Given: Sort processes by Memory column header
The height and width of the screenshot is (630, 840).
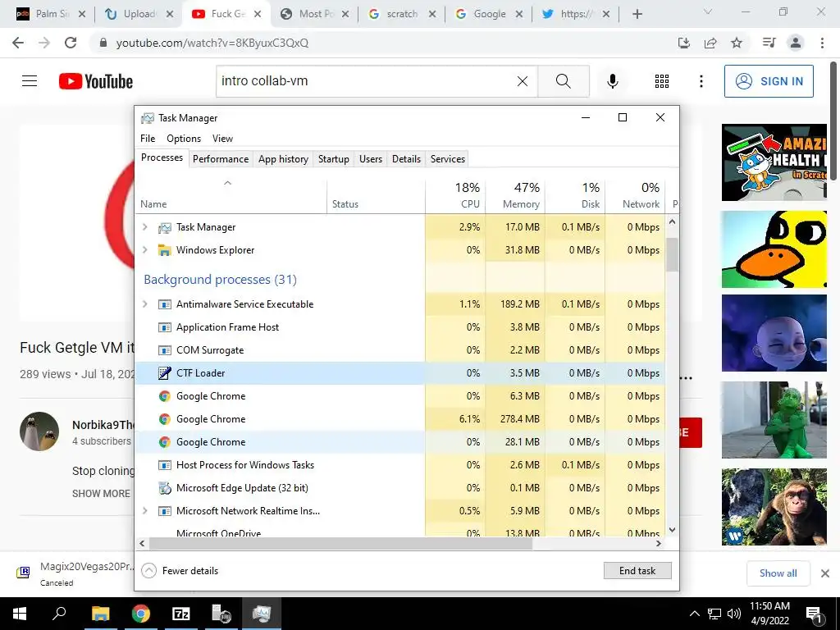Looking at the screenshot, I should click(x=515, y=195).
